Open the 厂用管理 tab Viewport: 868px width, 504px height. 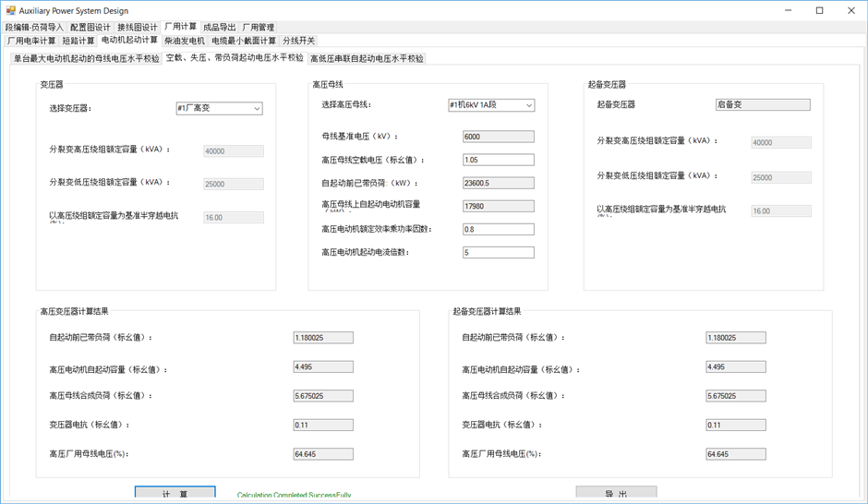pos(258,27)
